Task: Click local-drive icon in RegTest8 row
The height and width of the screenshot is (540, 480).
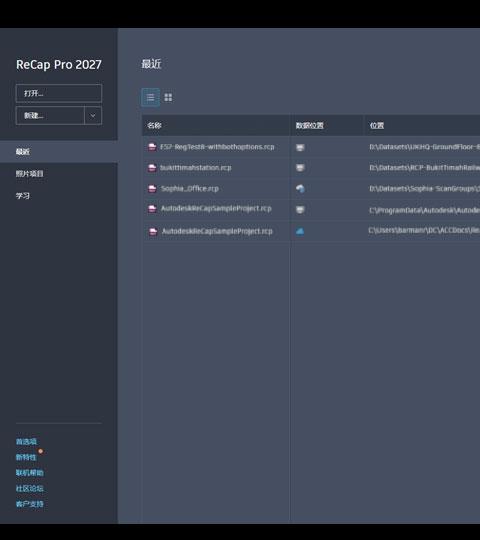Action: point(300,148)
